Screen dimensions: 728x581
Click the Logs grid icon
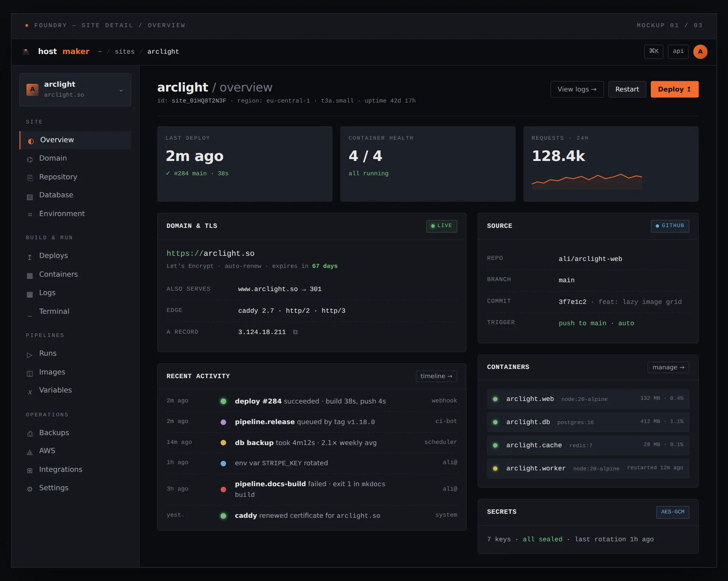point(30,294)
